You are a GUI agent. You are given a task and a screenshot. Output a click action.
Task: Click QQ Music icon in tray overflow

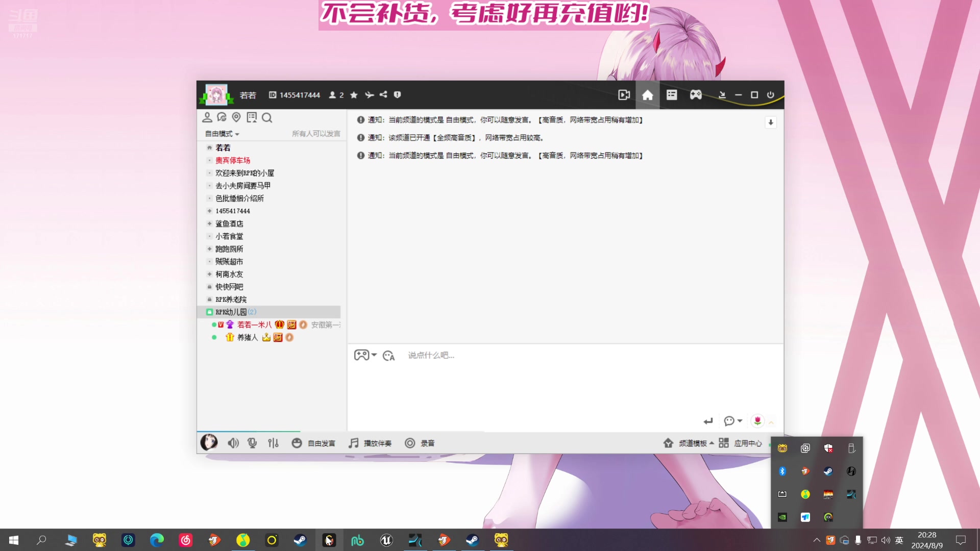click(x=805, y=494)
